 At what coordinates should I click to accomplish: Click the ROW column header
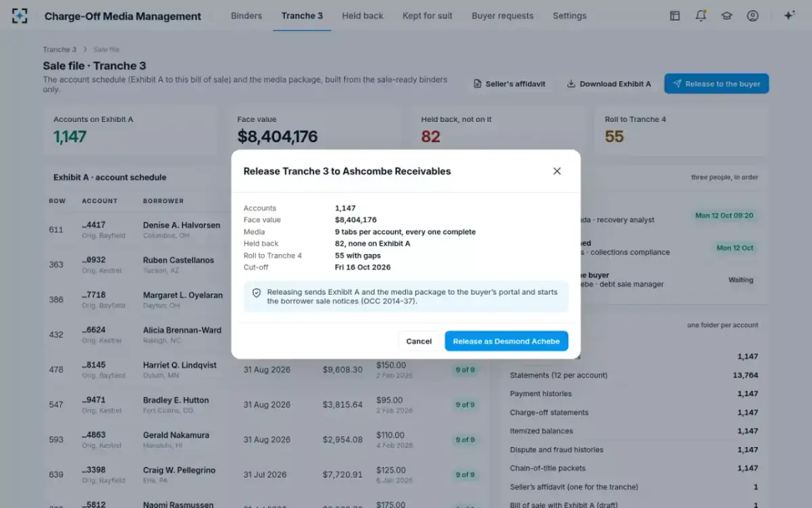click(58, 201)
